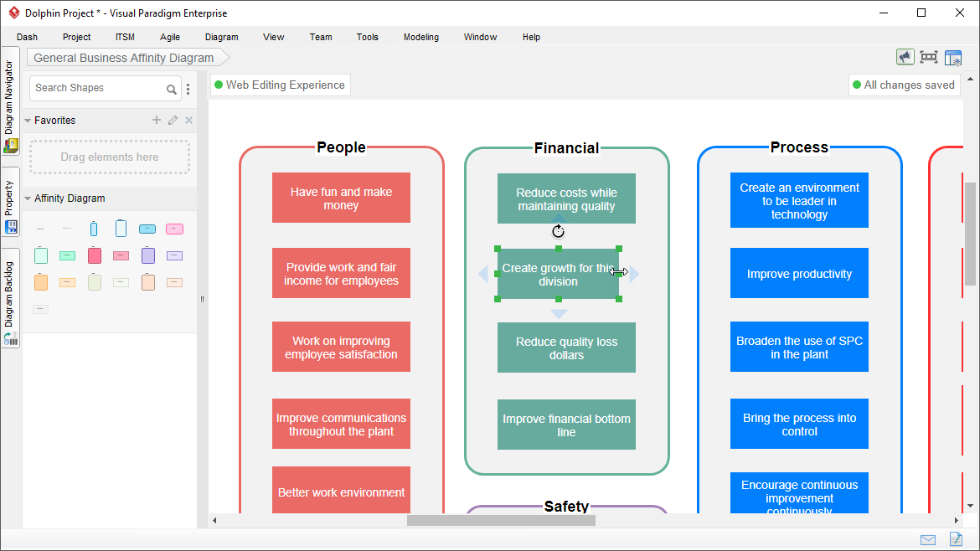
Task: Click the palette splitter collapse handle
Action: click(x=202, y=299)
